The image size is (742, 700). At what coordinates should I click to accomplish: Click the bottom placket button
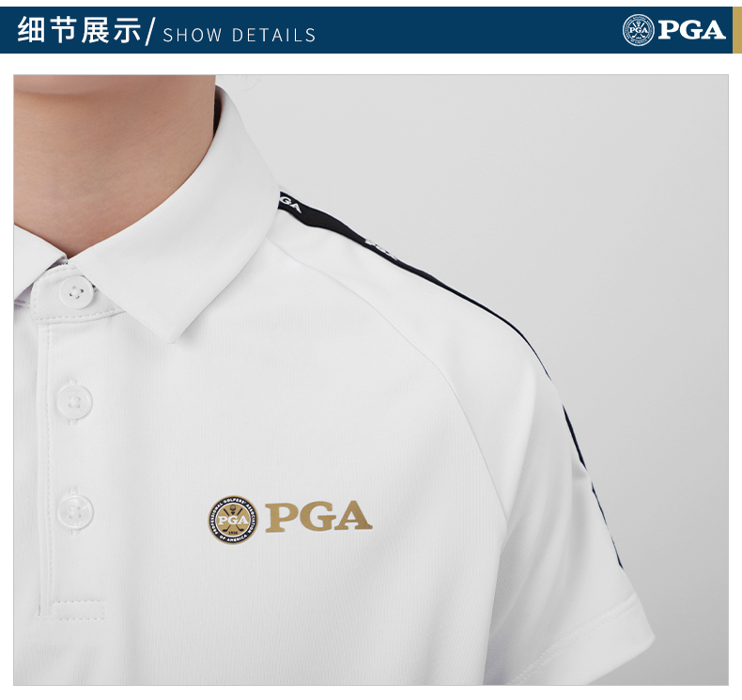(75, 512)
